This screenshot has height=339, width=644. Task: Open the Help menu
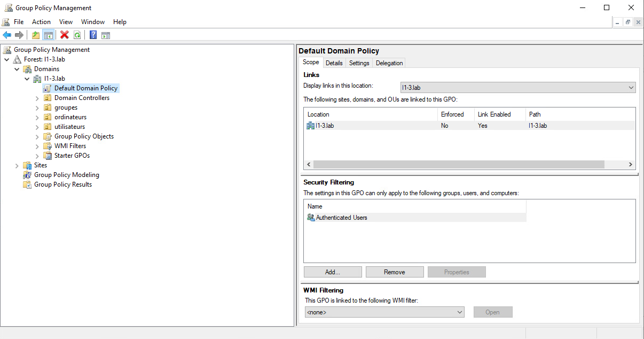(120, 22)
